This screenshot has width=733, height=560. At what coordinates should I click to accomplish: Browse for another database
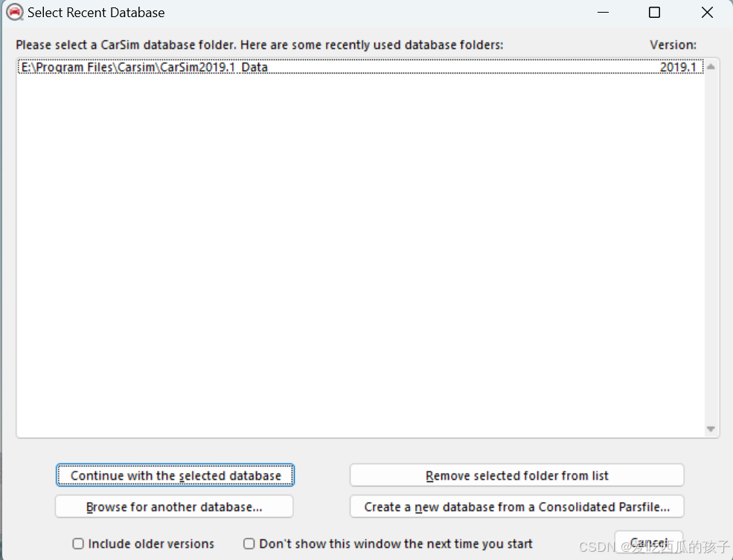point(174,506)
